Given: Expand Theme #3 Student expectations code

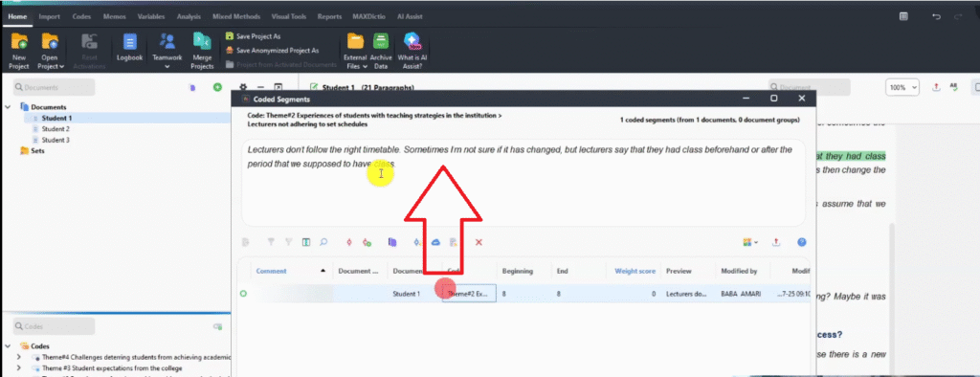Looking at the screenshot, I should [x=19, y=368].
